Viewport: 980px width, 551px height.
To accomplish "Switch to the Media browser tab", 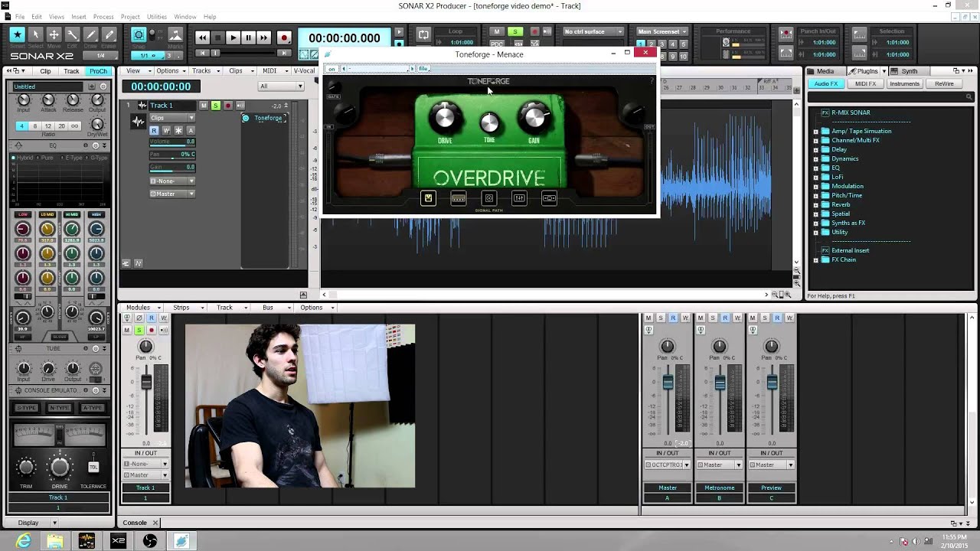I will tap(825, 71).
